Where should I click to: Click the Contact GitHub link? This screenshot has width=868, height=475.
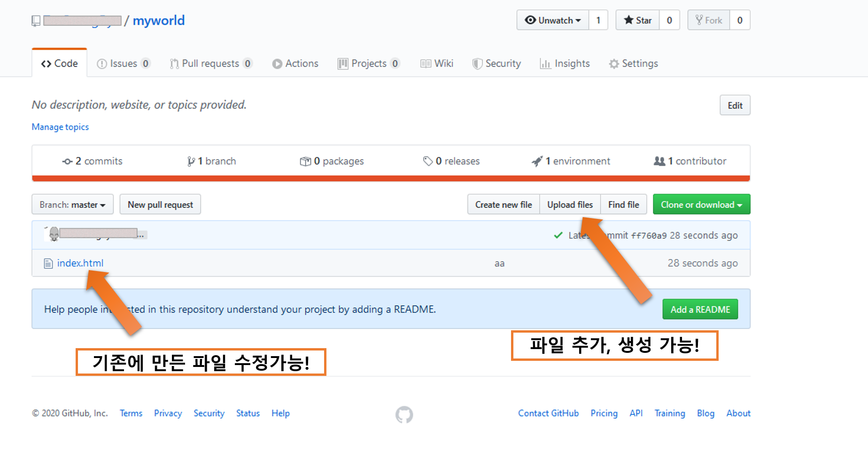tap(548, 413)
